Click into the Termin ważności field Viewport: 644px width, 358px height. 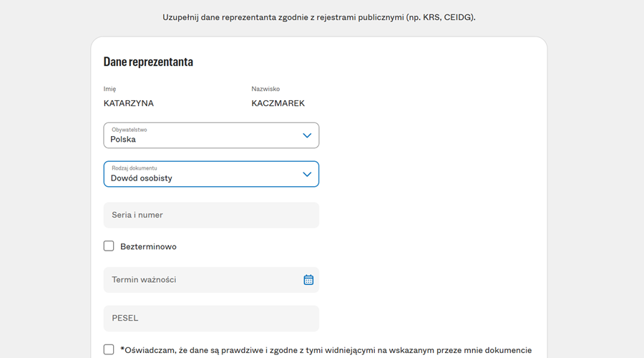tap(204, 280)
